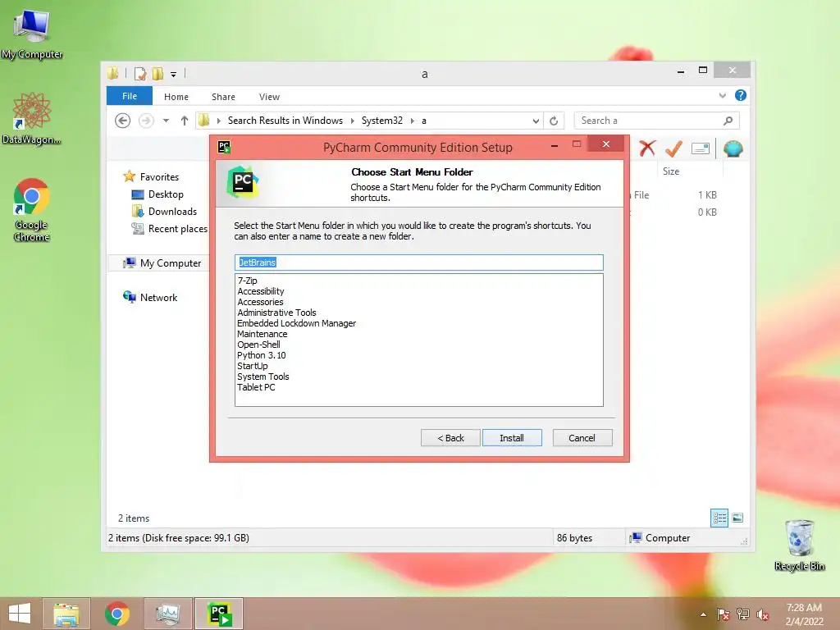Go back with the < Back button
Image resolution: width=840 pixels, height=630 pixels.
[450, 438]
